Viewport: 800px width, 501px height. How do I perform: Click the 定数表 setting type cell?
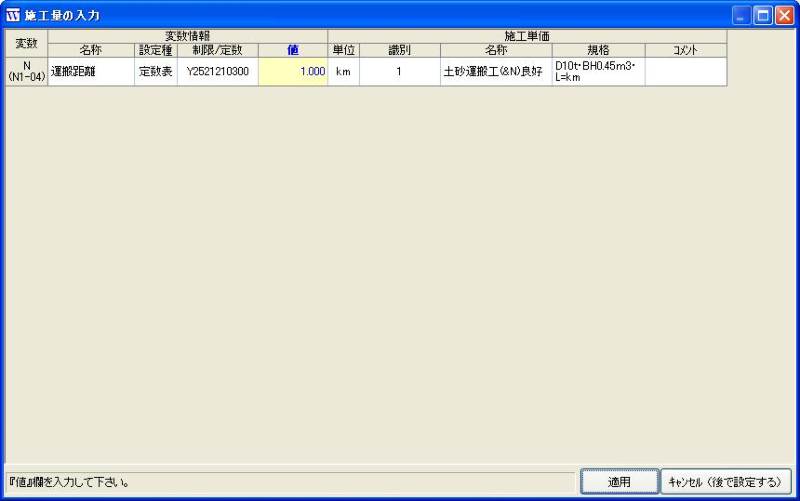pos(156,72)
